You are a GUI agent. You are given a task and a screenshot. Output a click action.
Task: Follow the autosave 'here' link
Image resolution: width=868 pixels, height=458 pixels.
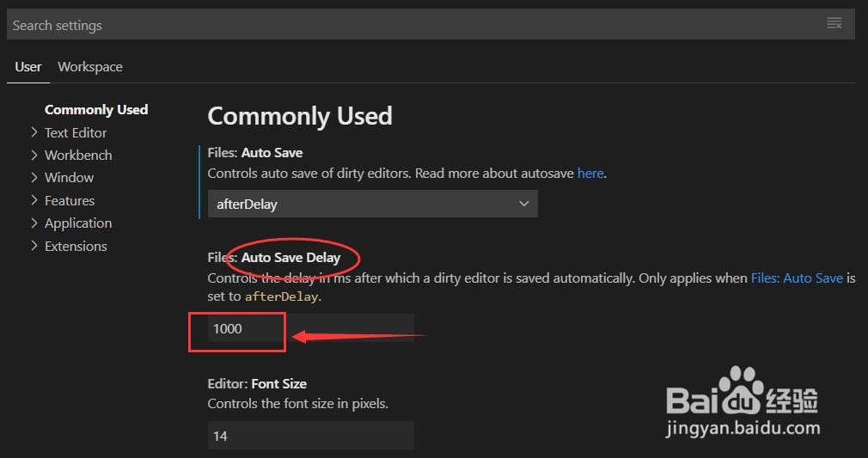(590, 174)
